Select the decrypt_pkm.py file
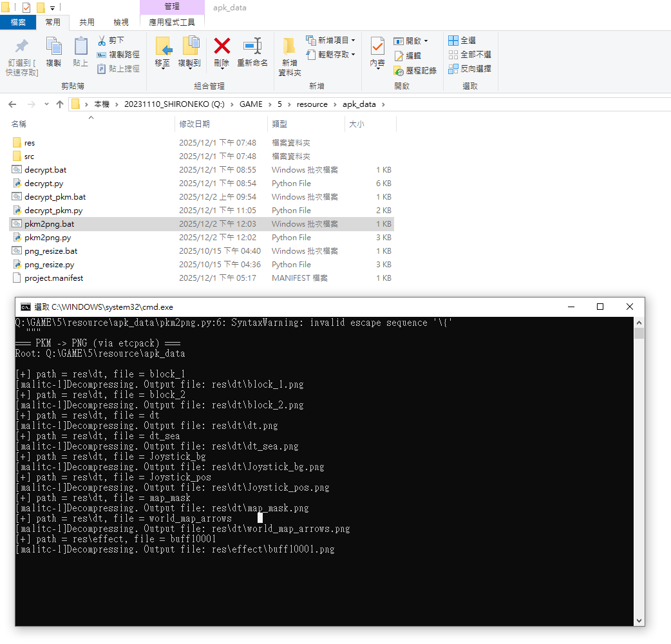The image size is (671, 644). pos(53,211)
